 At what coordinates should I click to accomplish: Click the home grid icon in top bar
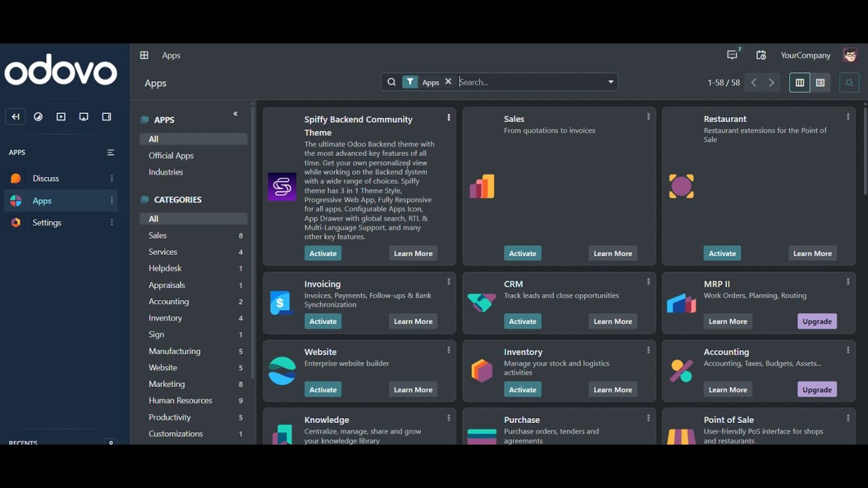pyautogui.click(x=144, y=56)
